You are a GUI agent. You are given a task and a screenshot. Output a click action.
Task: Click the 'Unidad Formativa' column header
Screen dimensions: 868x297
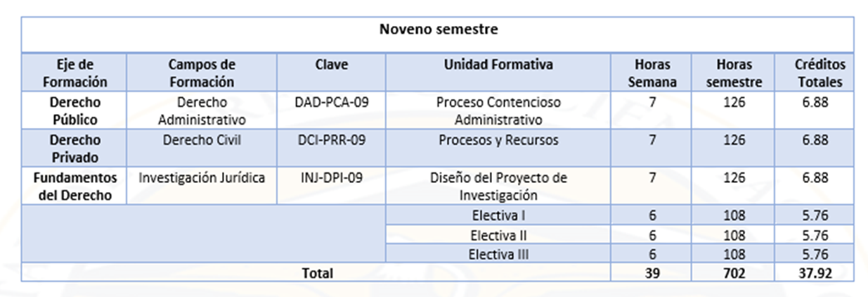(x=498, y=65)
